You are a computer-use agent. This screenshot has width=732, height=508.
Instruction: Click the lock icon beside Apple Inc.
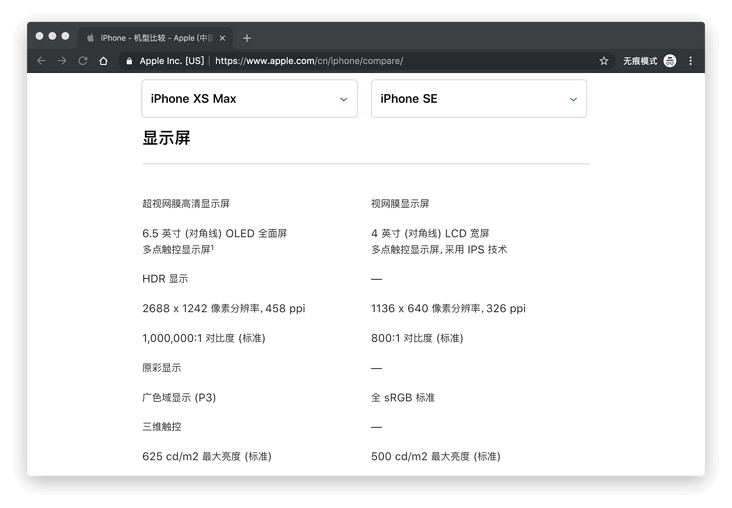pos(129,61)
